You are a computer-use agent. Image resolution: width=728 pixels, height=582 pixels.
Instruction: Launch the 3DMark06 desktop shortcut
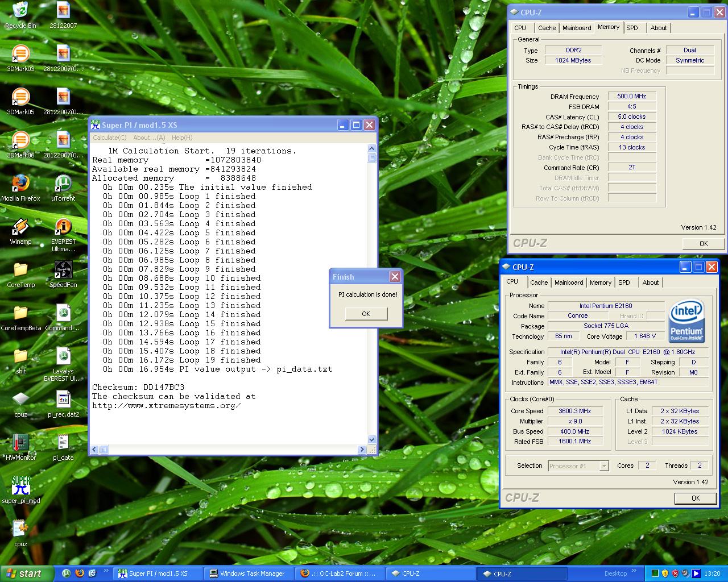(x=20, y=144)
